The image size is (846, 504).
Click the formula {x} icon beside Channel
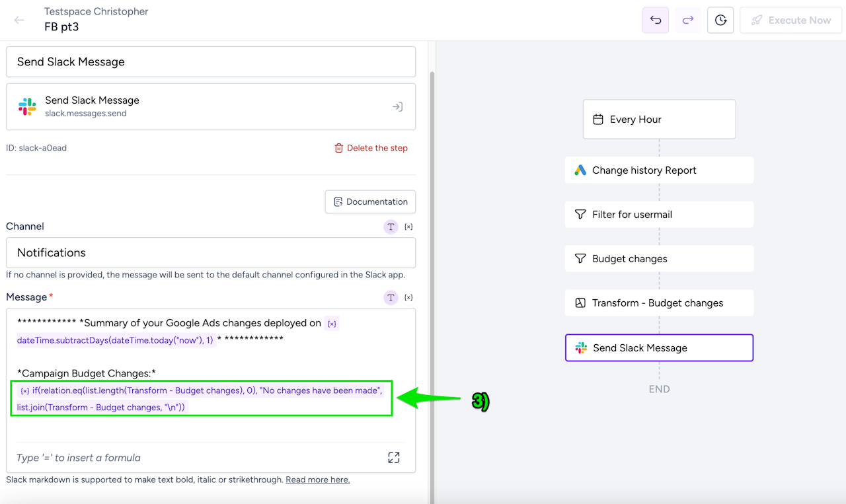pos(408,227)
